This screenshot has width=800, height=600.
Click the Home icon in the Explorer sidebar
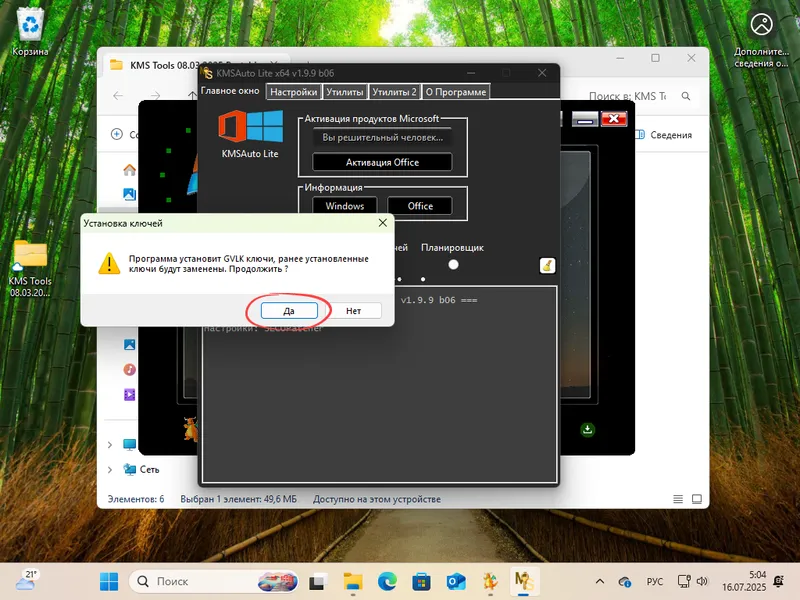click(128, 169)
